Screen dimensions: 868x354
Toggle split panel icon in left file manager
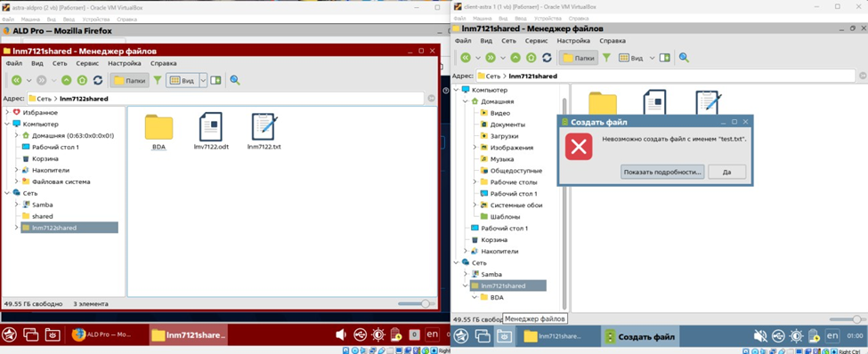215,80
